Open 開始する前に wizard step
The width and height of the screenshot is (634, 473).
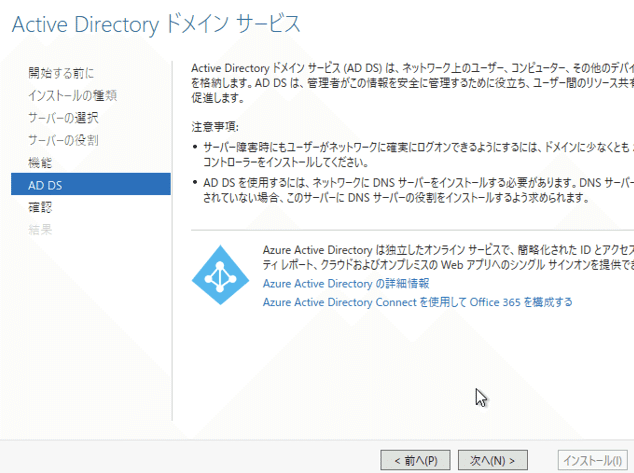click(61, 73)
